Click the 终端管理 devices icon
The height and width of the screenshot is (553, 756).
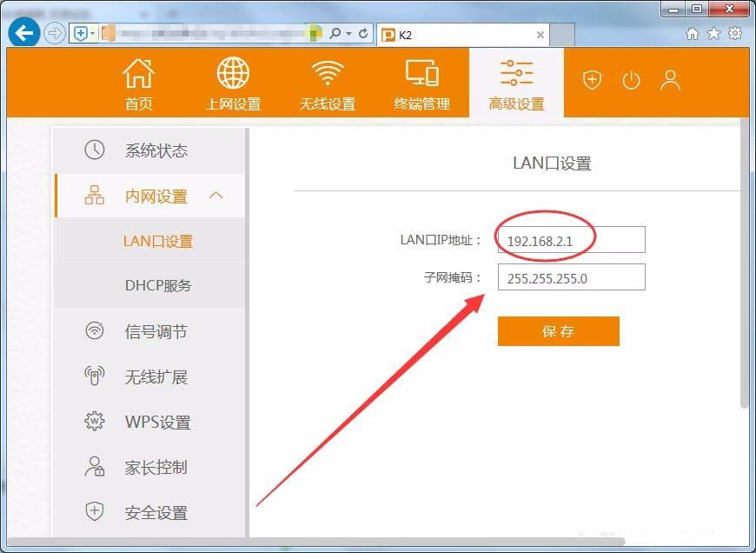coord(421,74)
